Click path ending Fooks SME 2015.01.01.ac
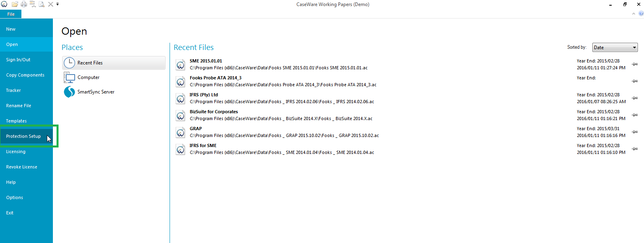The height and width of the screenshot is (243, 644). [279, 68]
